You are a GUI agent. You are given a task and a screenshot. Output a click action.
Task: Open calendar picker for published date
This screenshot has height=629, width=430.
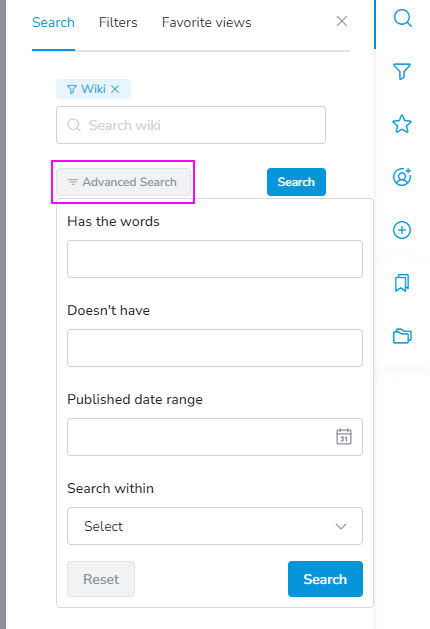(344, 436)
